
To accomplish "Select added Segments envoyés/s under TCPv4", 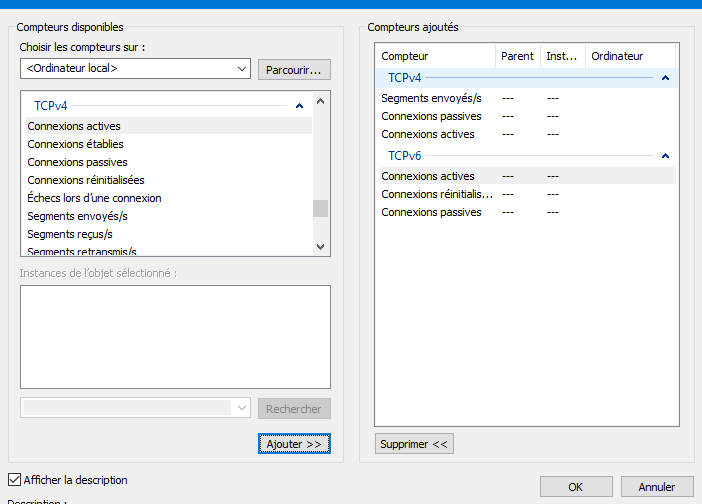I will 431,98.
